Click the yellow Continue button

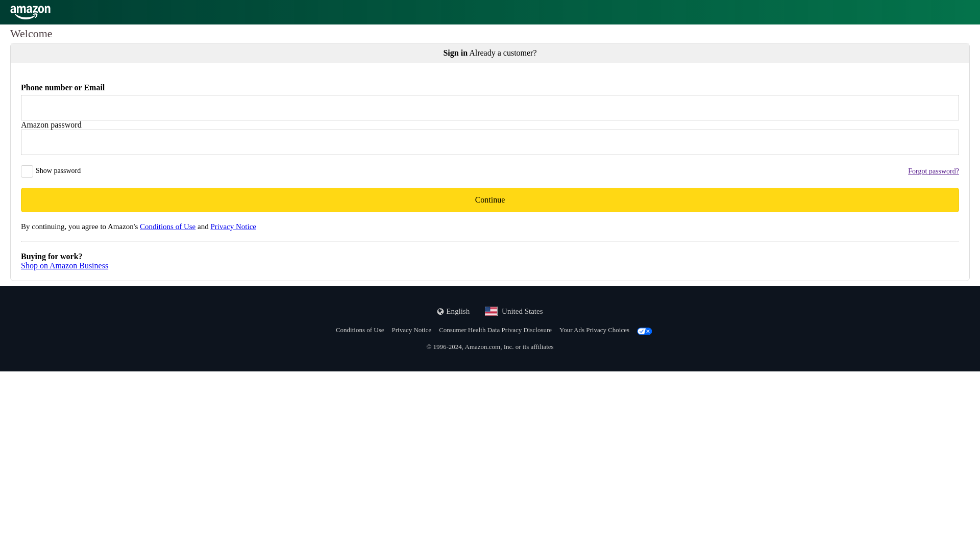click(x=490, y=200)
